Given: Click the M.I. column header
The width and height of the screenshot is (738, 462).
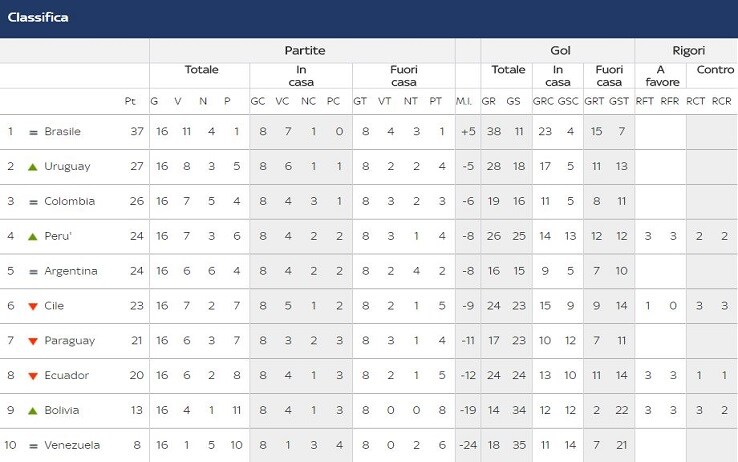Looking at the screenshot, I should tap(464, 101).
